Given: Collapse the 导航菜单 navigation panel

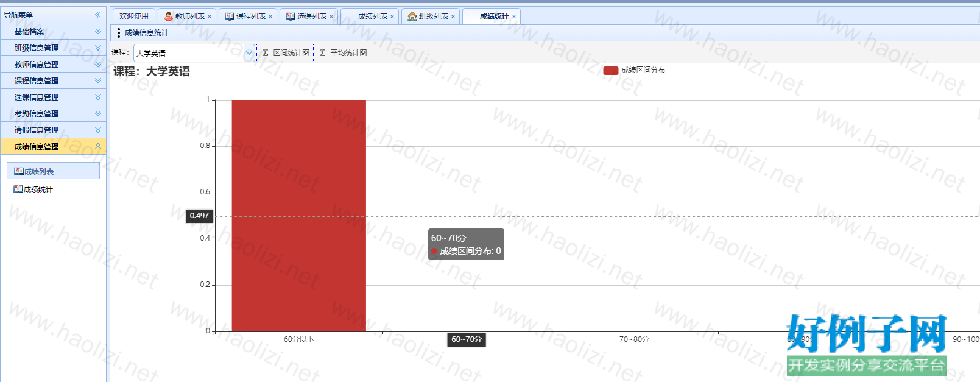Looking at the screenshot, I should coord(97,15).
